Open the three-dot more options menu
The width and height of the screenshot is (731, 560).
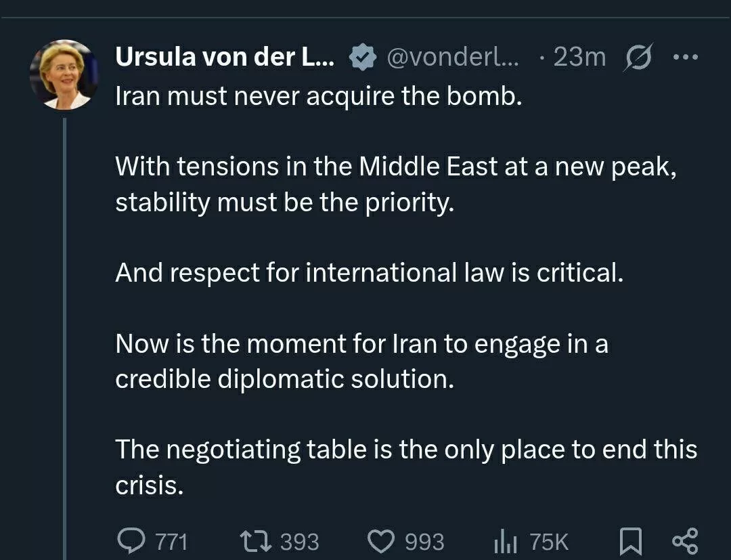[x=684, y=58]
